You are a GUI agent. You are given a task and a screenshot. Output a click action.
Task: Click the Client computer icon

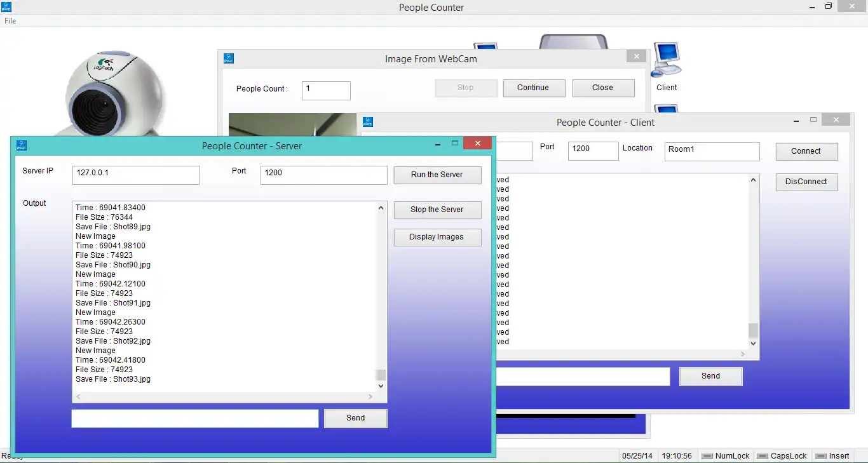point(667,60)
